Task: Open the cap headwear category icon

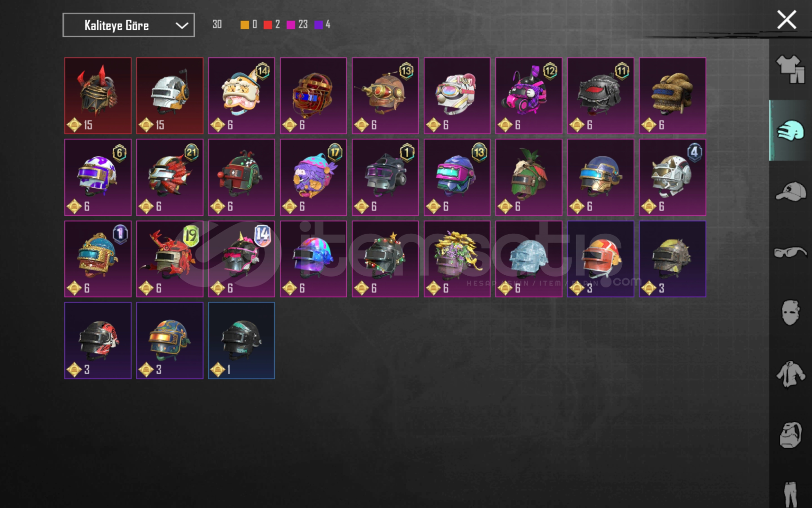Action: [x=790, y=191]
